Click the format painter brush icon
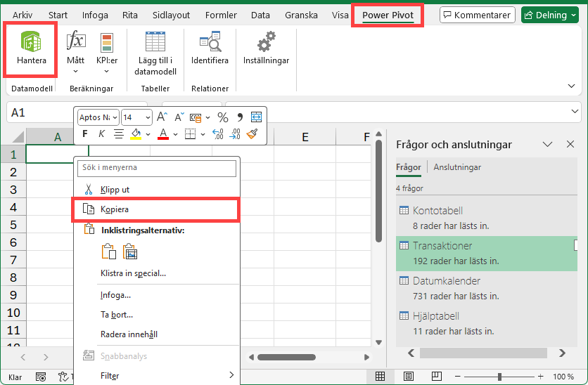Image resolution: width=588 pixels, height=385 pixels. click(252, 133)
